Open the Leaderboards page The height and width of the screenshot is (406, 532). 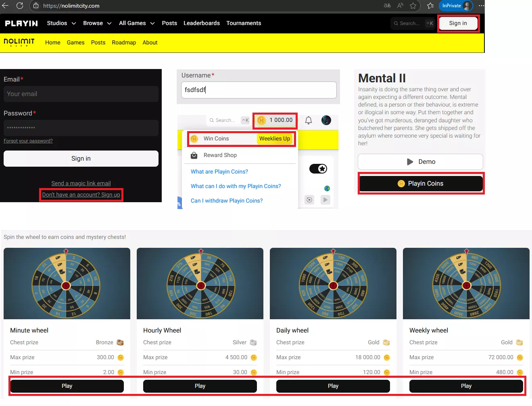click(202, 23)
